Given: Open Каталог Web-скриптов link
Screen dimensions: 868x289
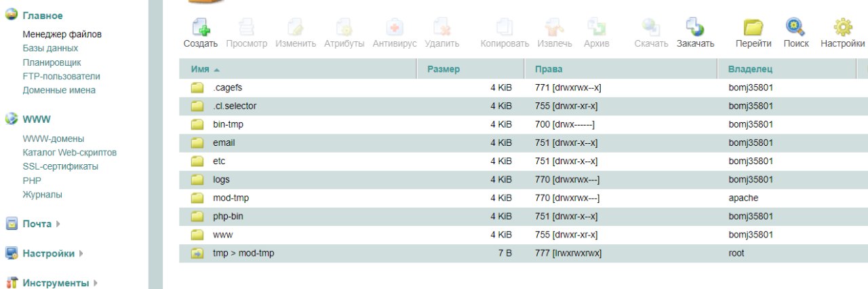Looking at the screenshot, I should click(69, 153).
